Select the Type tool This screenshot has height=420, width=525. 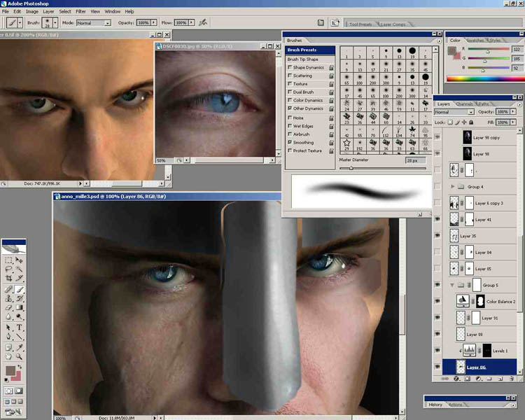(x=20, y=327)
